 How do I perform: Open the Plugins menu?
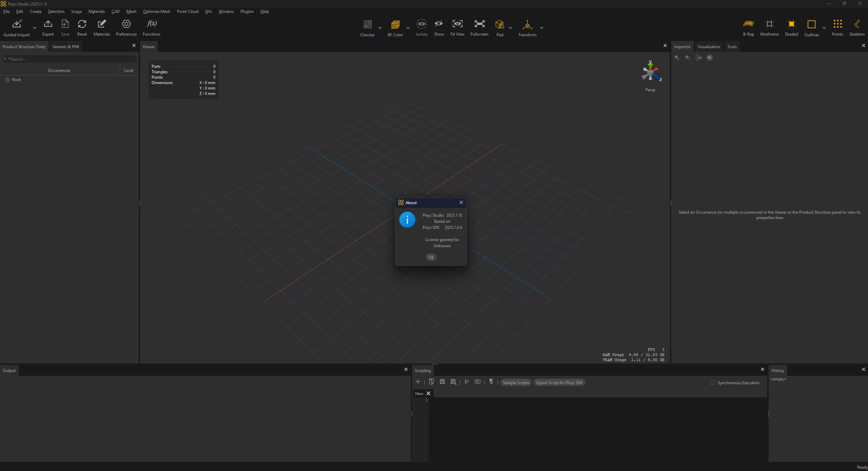(x=247, y=12)
